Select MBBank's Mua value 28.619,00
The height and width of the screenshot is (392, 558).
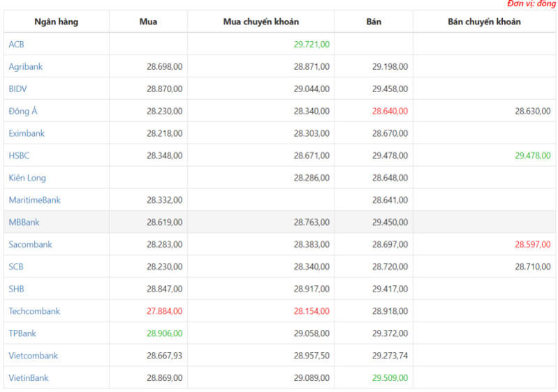(164, 222)
